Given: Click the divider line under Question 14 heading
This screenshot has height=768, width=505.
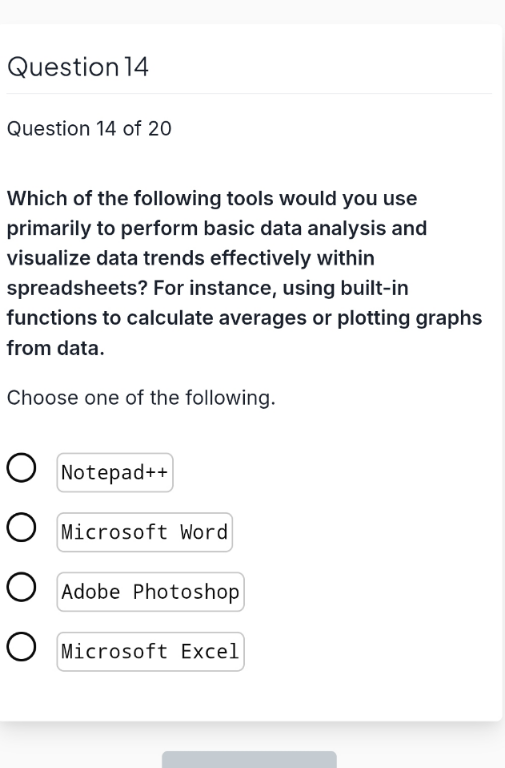Looking at the screenshot, I should point(249,93).
